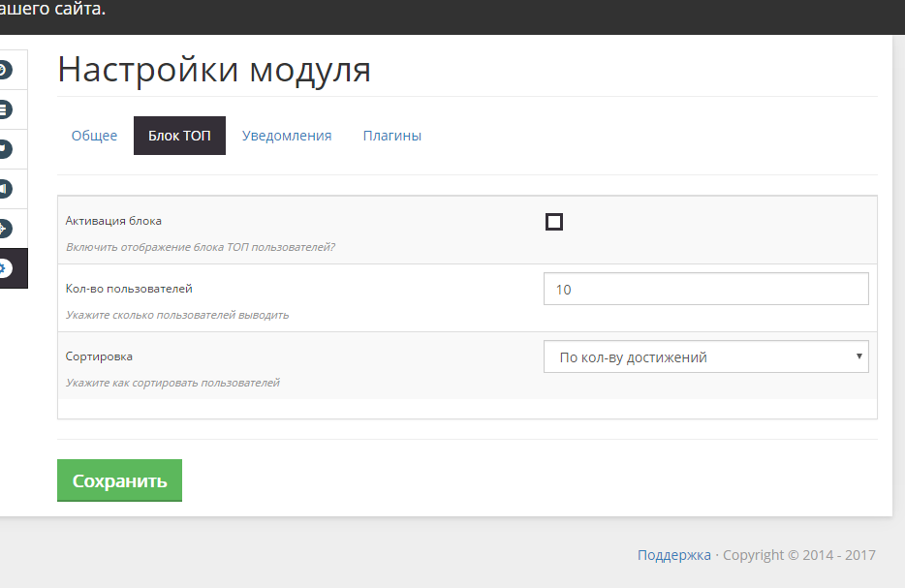Viewport: 905px width, 588px height.
Task: Click the Настройки модуля heading
Action: 214,70
